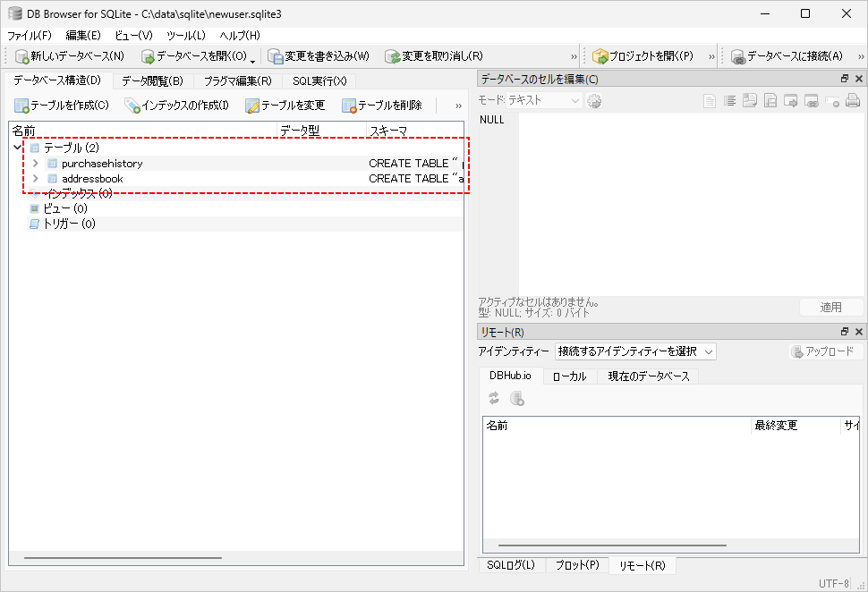This screenshot has width=868, height=592.
Task: Click the horizontal scrollbar in structure panel
Action: click(x=123, y=558)
